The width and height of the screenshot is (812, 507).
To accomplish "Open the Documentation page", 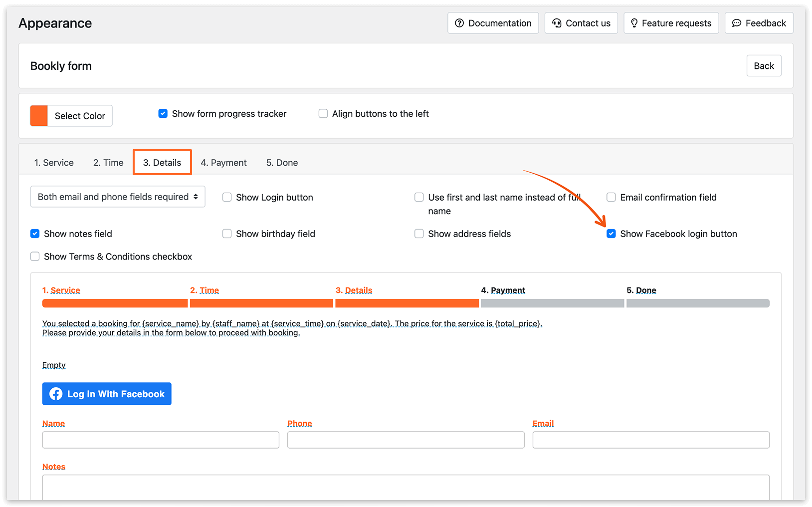I will click(x=493, y=23).
